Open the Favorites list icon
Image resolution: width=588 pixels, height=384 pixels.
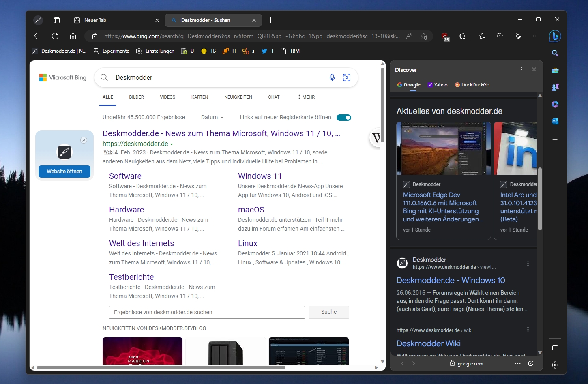pos(482,36)
